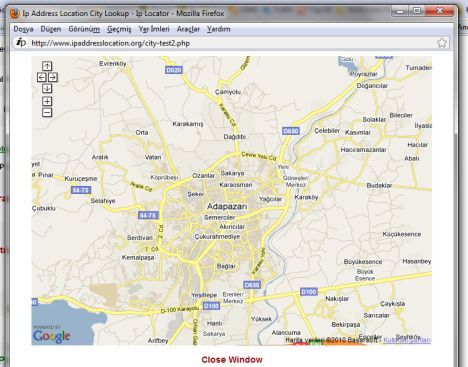Open the Dosya menu

[x=23, y=29]
